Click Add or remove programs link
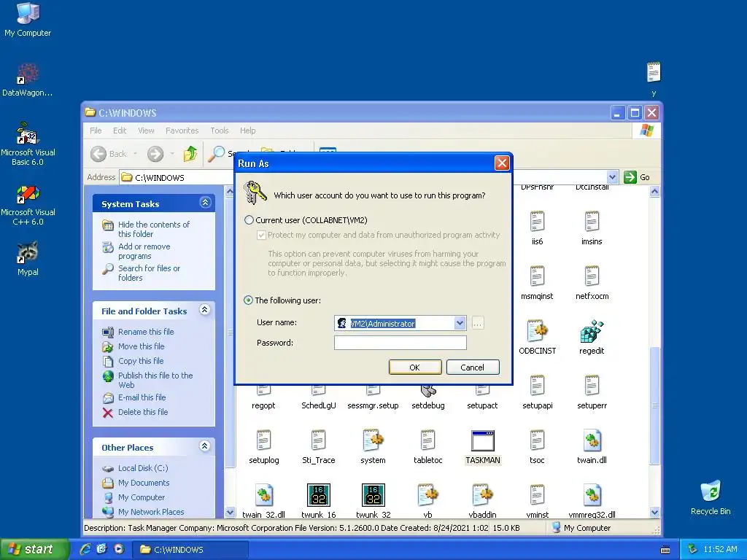The width and height of the screenshot is (747, 560). [144, 251]
